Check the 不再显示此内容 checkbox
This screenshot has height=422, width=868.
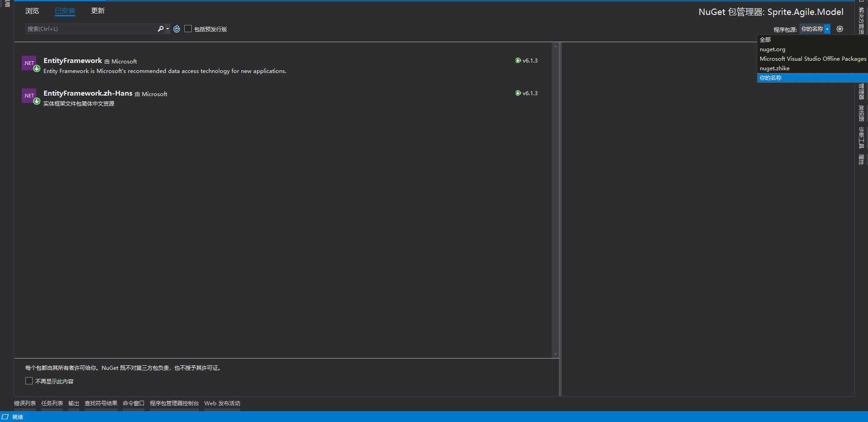29,381
